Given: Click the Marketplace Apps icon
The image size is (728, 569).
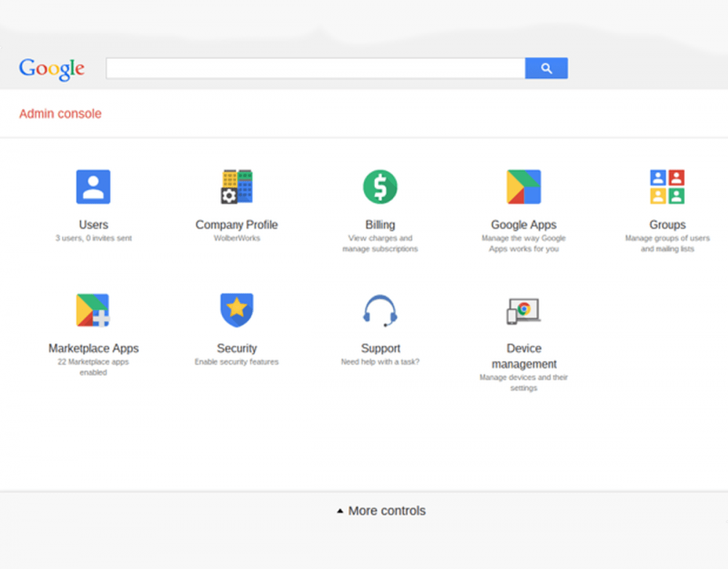Looking at the screenshot, I should [93, 310].
